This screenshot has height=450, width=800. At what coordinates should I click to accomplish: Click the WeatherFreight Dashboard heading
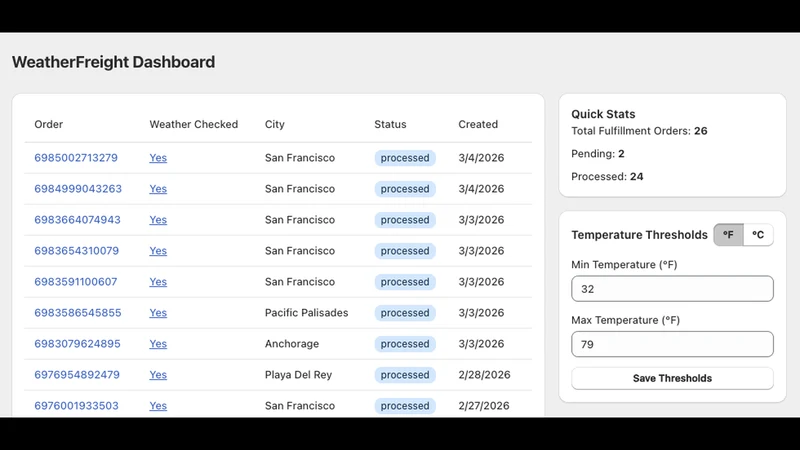(x=114, y=62)
